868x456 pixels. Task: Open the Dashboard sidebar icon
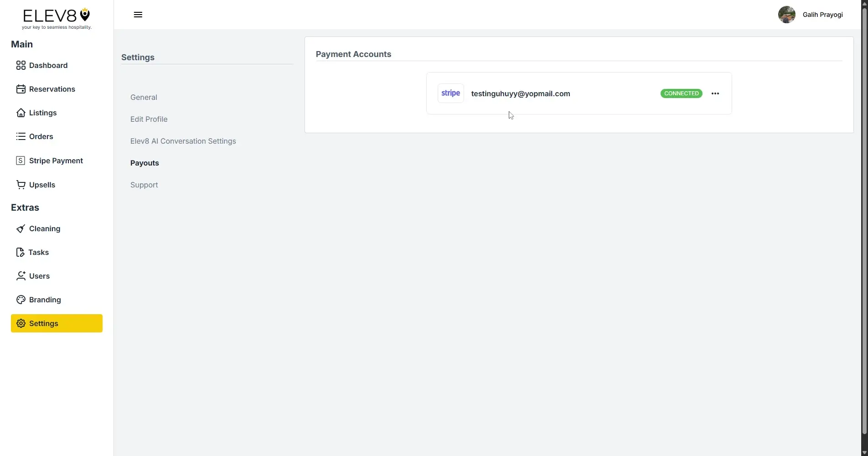pyautogui.click(x=21, y=65)
